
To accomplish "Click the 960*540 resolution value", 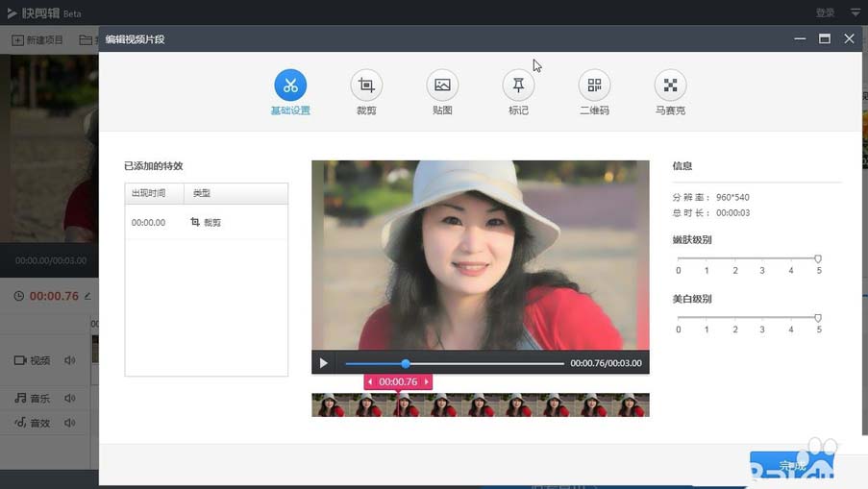I will 732,197.
